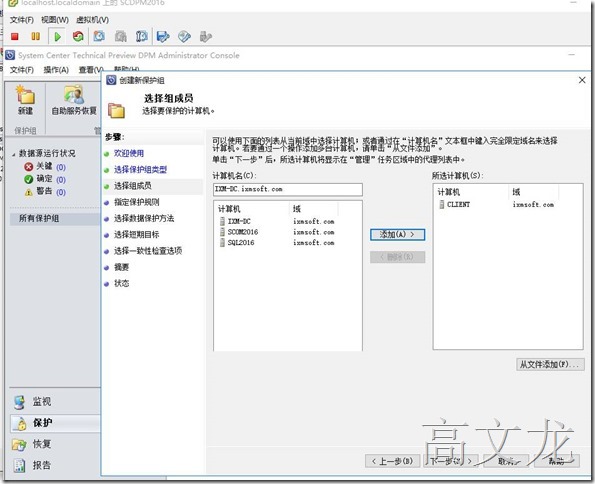Image resolution: width=595 pixels, height=484 pixels.
Task: Click the 选择数据保护方法 wizard step
Action: (x=144, y=218)
